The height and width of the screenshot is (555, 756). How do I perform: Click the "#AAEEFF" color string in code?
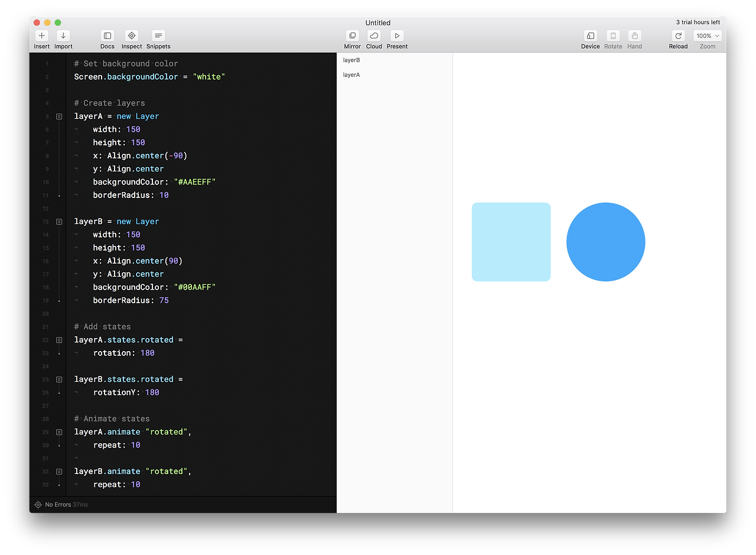tap(194, 182)
